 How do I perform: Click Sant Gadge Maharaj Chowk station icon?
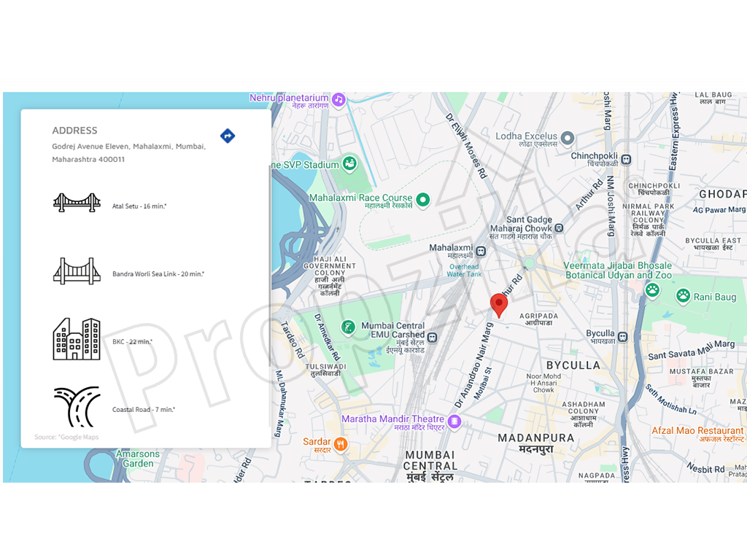[x=560, y=228]
